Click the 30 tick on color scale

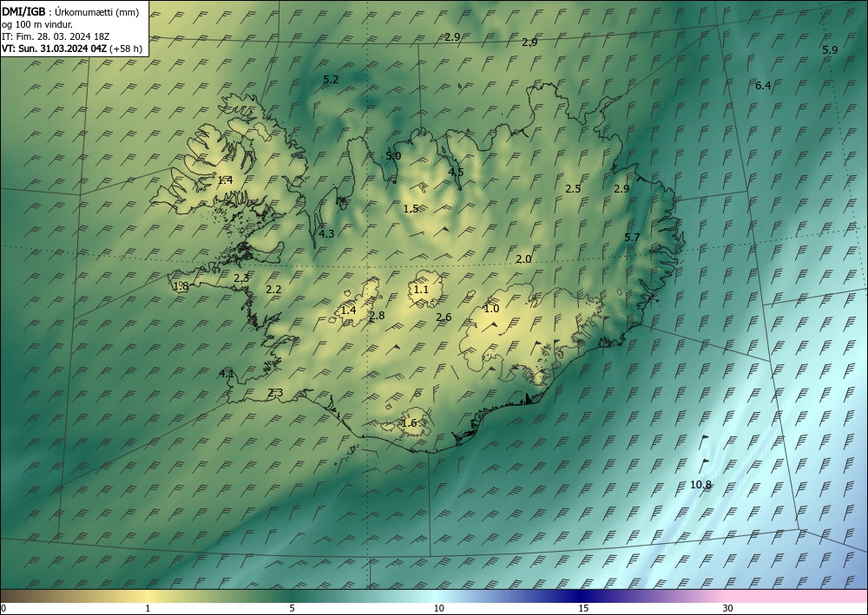tap(728, 608)
